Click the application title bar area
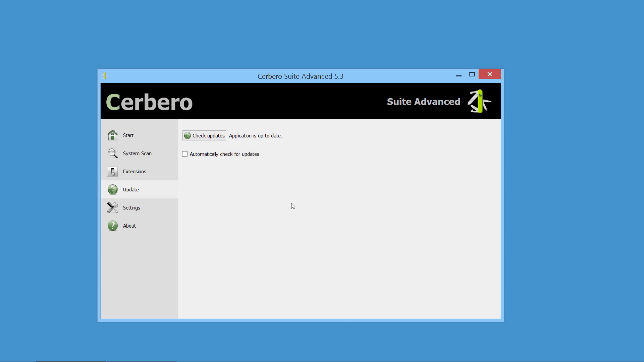 click(x=300, y=76)
